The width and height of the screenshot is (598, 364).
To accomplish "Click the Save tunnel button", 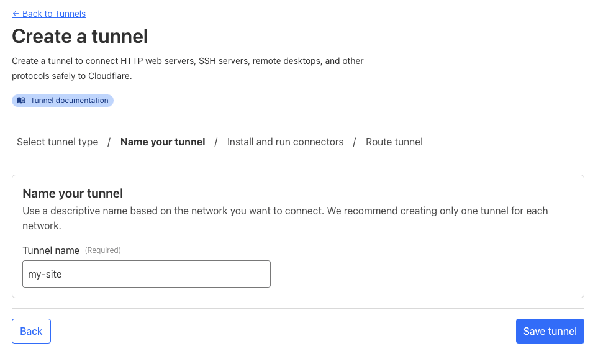I will click(550, 331).
